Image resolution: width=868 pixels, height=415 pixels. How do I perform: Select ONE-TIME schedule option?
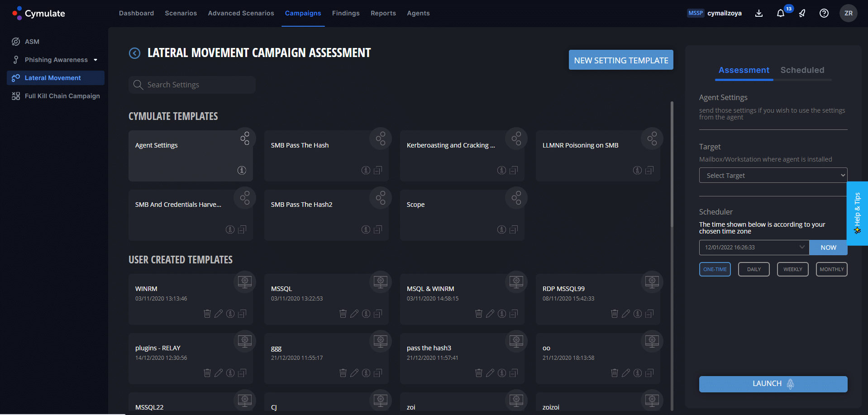(x=715, y=269)
